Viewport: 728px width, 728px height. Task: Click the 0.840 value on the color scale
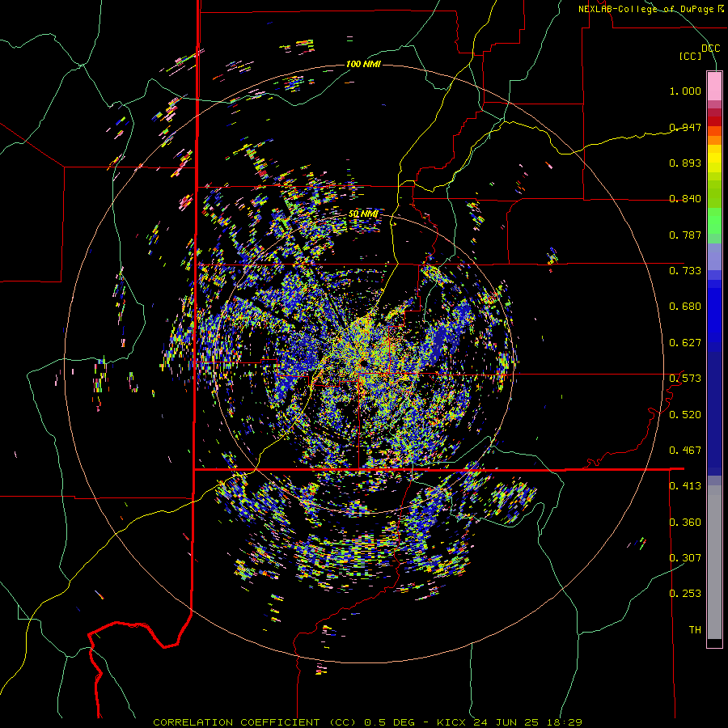click(685, 199)
